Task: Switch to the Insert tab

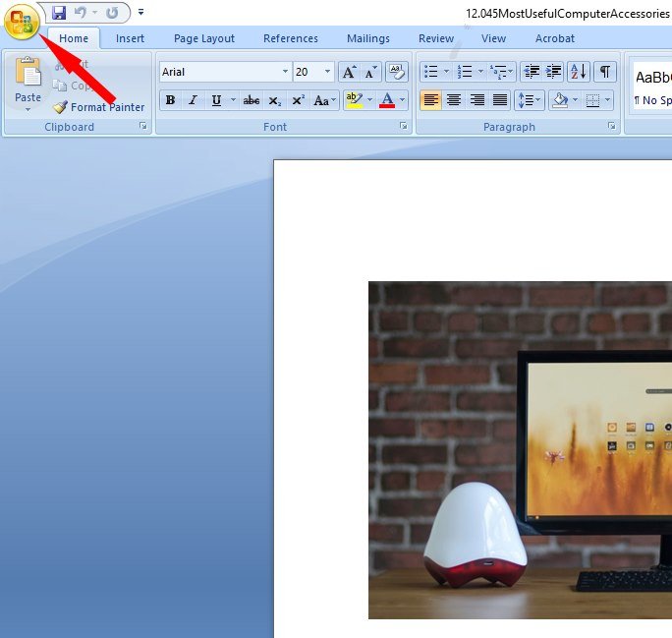Action: pos(130,38)
